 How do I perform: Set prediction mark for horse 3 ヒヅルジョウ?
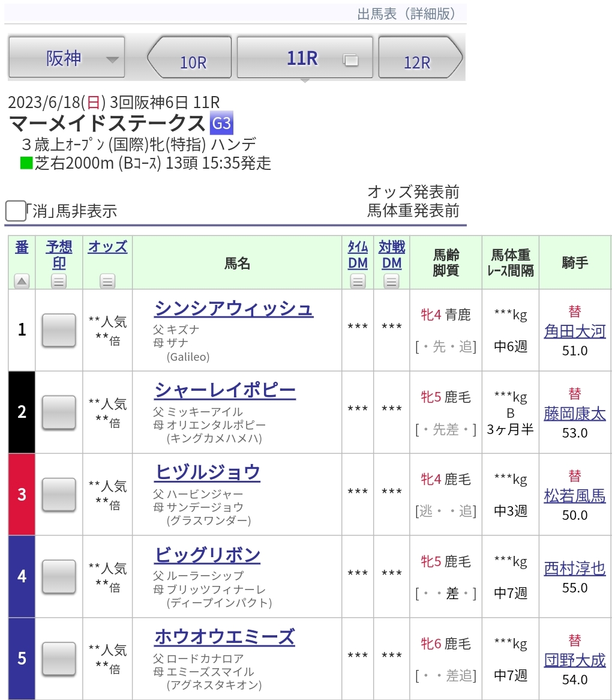point(59,495)
